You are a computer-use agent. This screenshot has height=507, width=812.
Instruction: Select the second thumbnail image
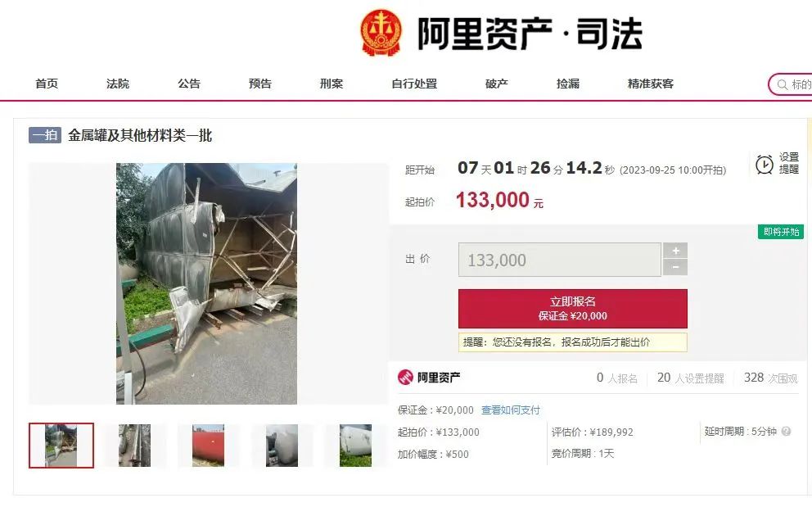[134, 446]
